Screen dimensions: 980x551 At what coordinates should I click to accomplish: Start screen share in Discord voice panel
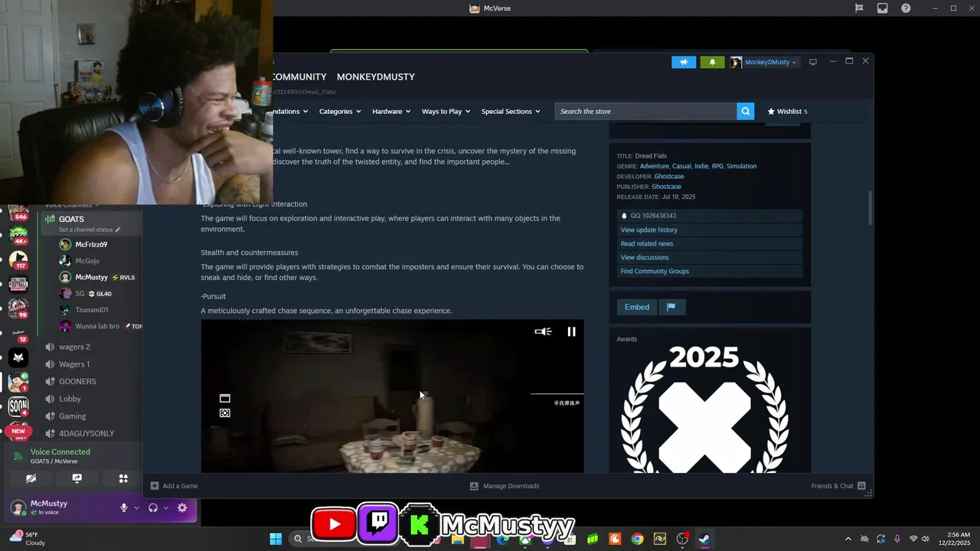click(x=77, y=478)
